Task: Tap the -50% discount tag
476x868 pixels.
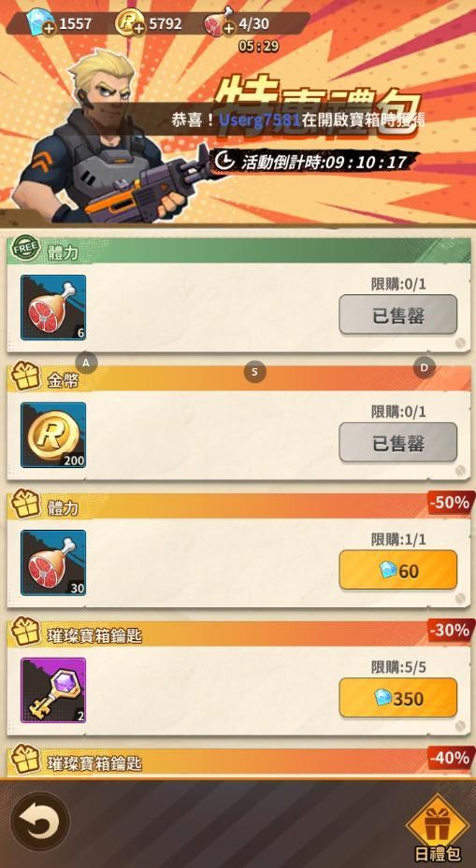Action: tap(451, 503)
